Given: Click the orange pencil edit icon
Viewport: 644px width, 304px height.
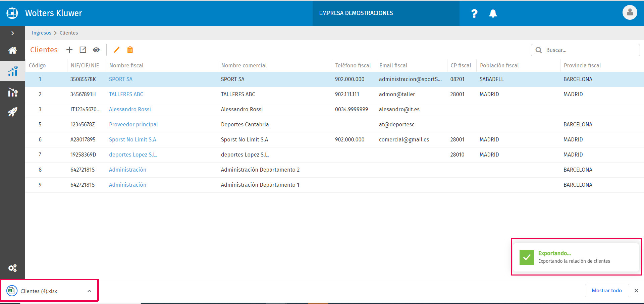Looking at the screenshot, I should click(116, 50).
